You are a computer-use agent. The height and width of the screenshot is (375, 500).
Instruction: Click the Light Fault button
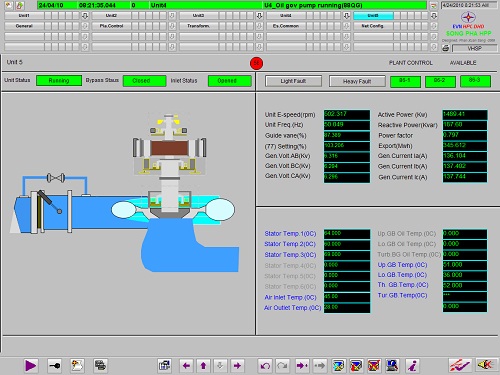(x=293, y=81)
